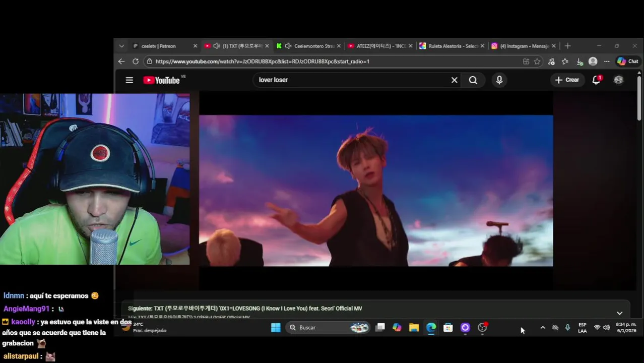This screenshot has height=363, width=644.
Task: Open the YouTube account avatar menu
Action: click(x=619, y=80)
